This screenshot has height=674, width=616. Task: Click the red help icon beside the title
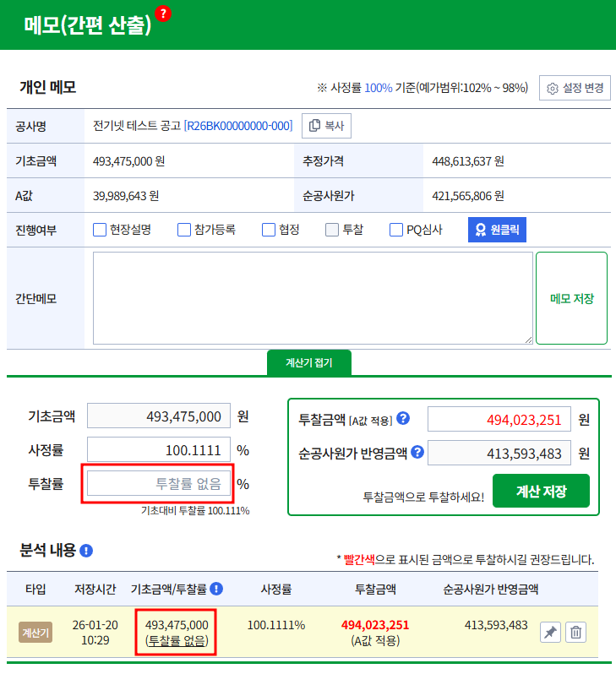163,14
